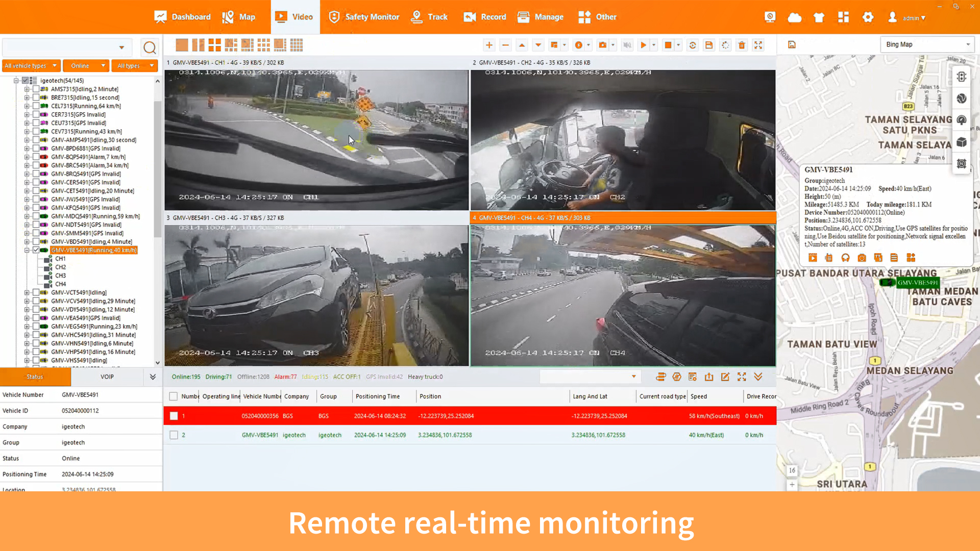Click the export icon above the table
This screenshot has height=551, width=980.
click(x=709, y=377)
